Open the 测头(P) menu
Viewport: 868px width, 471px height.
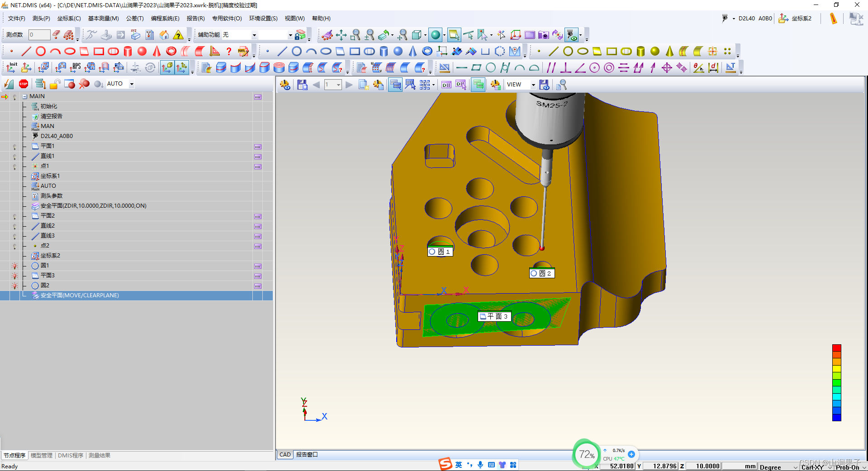tap(41, 19)
